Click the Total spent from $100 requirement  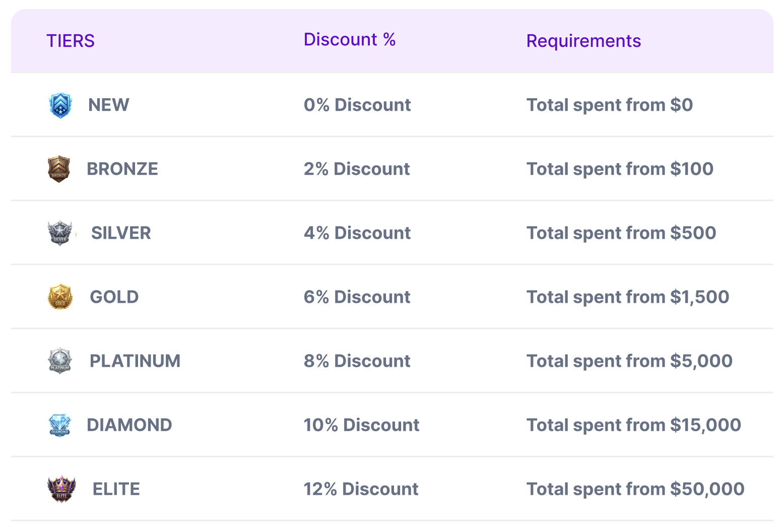point(620,169)
